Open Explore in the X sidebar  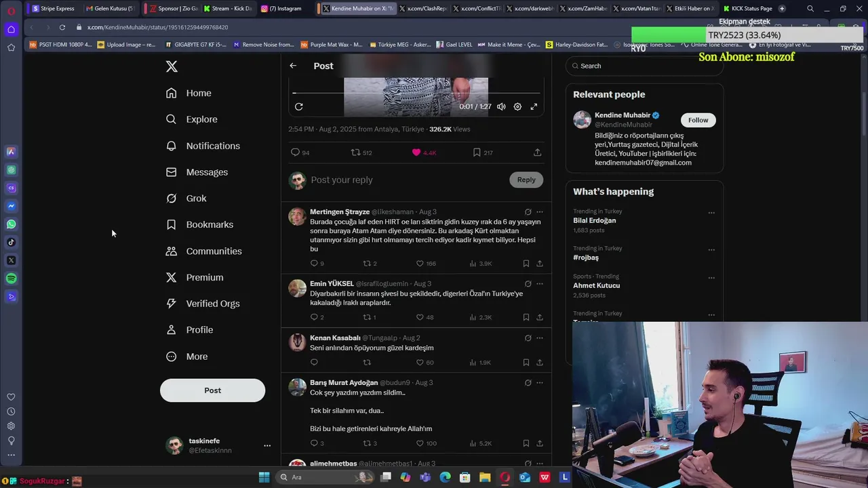point(192,119)
